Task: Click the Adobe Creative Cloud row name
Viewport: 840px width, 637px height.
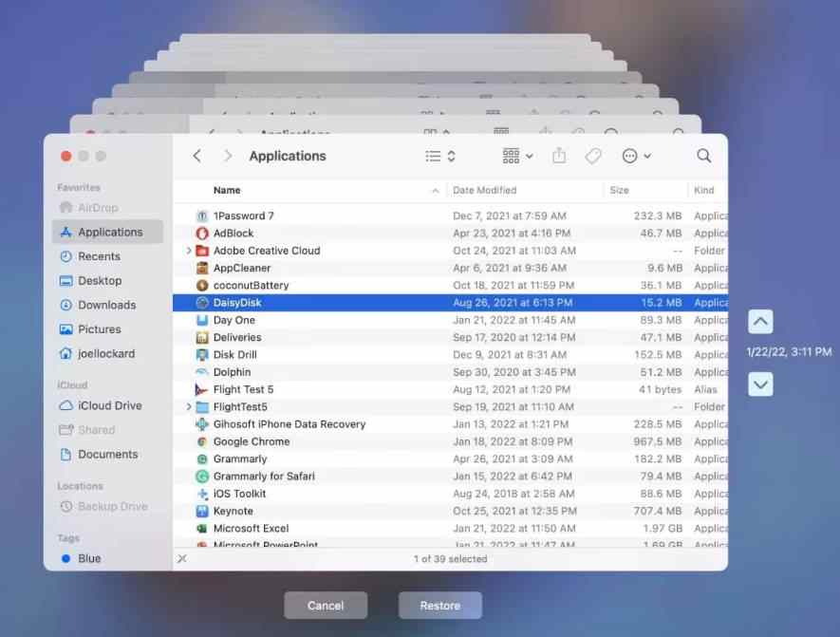Action: pos(267,251)
